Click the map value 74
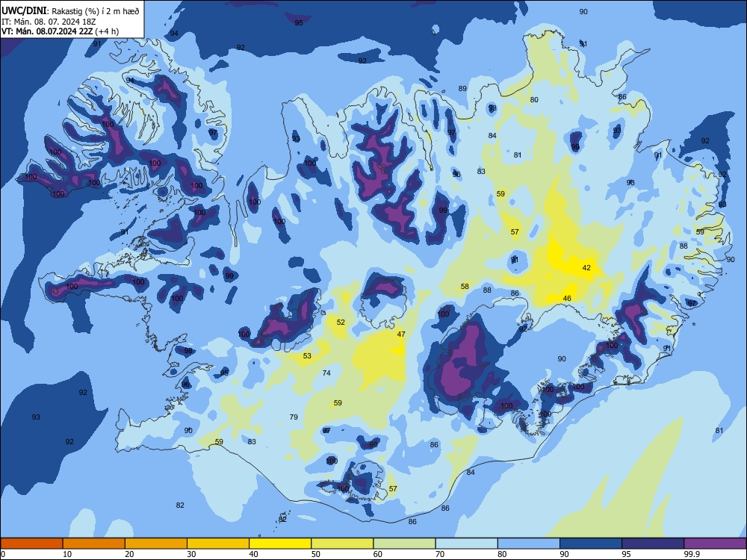The width and height of the screenshot is (747, 560). point(326,373)
